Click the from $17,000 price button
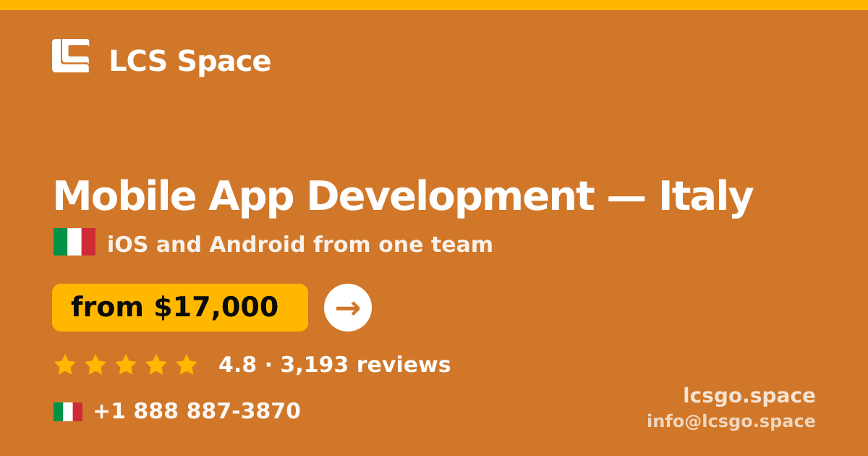 click(180, 308)
